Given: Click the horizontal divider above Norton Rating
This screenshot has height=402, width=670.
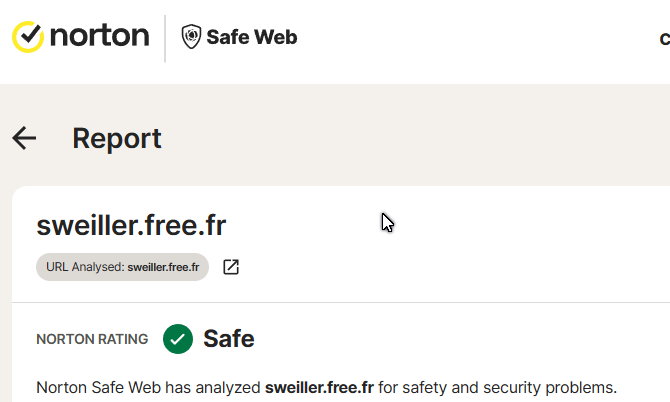Looking at the screenshot, I should click(341, 302).
